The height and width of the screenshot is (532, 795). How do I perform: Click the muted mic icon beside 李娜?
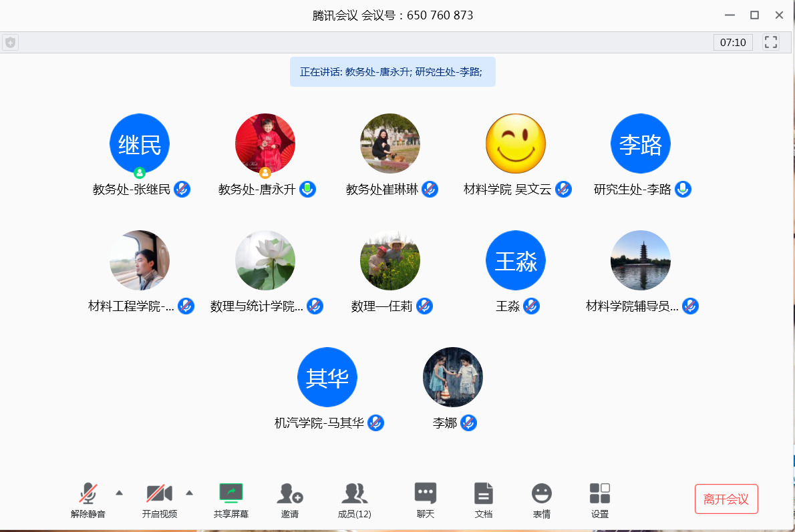click(469, 423)
